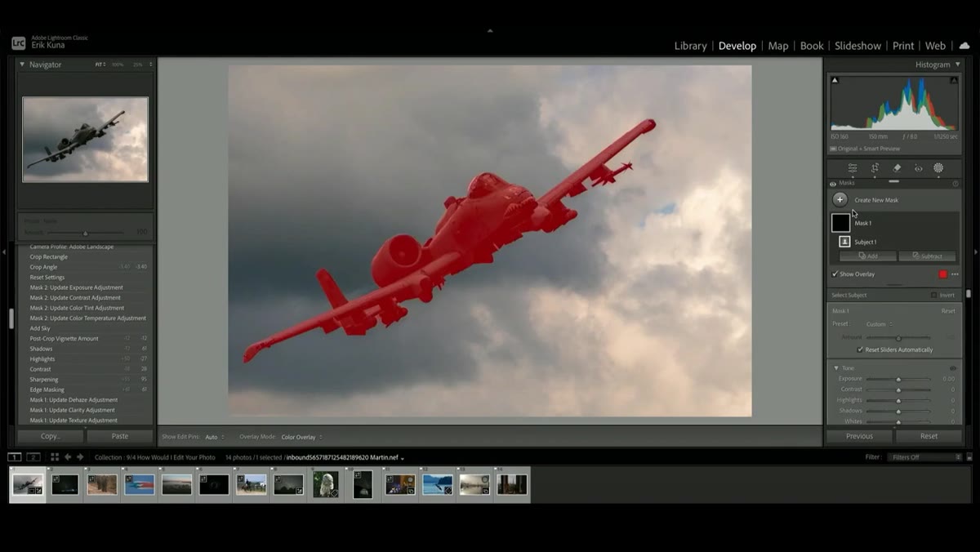This screenshot has height=552, width=980.
Task: Click the Navigator preview image
Action: (x=86, y=139)
